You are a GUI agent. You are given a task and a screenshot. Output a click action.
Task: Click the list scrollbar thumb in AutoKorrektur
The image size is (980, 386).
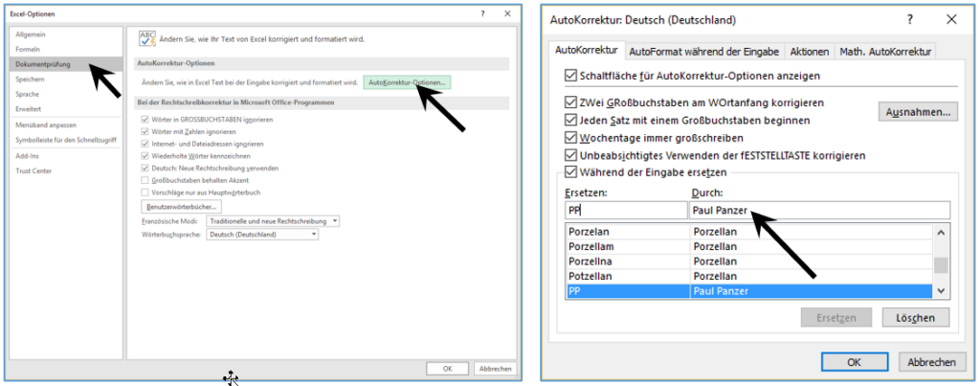click(x=941, y=265)
